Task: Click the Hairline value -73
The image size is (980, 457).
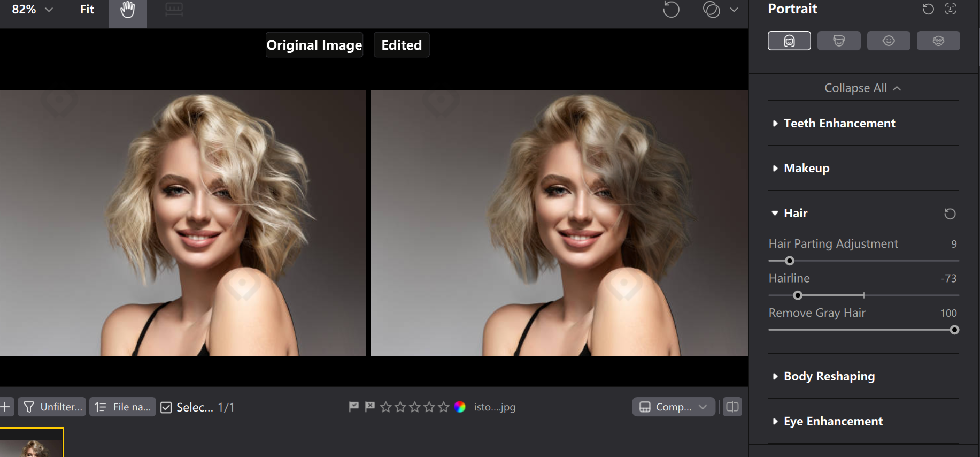Action: (x=948, y=278)
